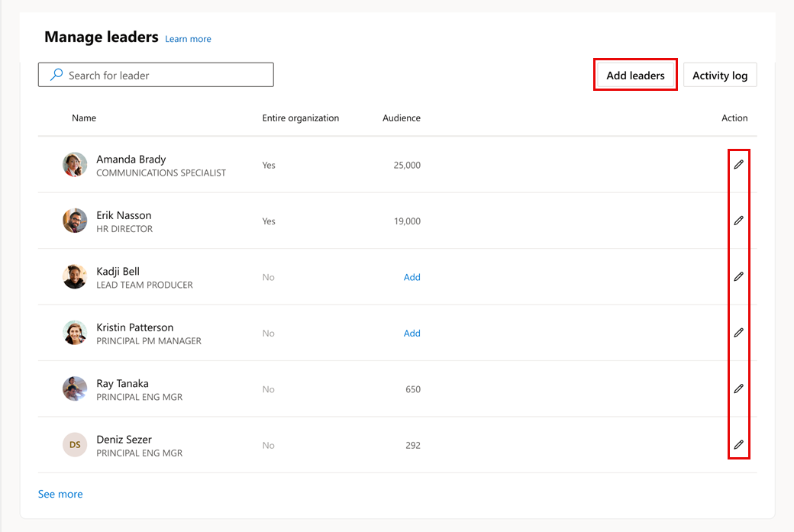Screen dimensions: 794x532
Task: Click the Audience column header
Action: (x=402, y=118)
